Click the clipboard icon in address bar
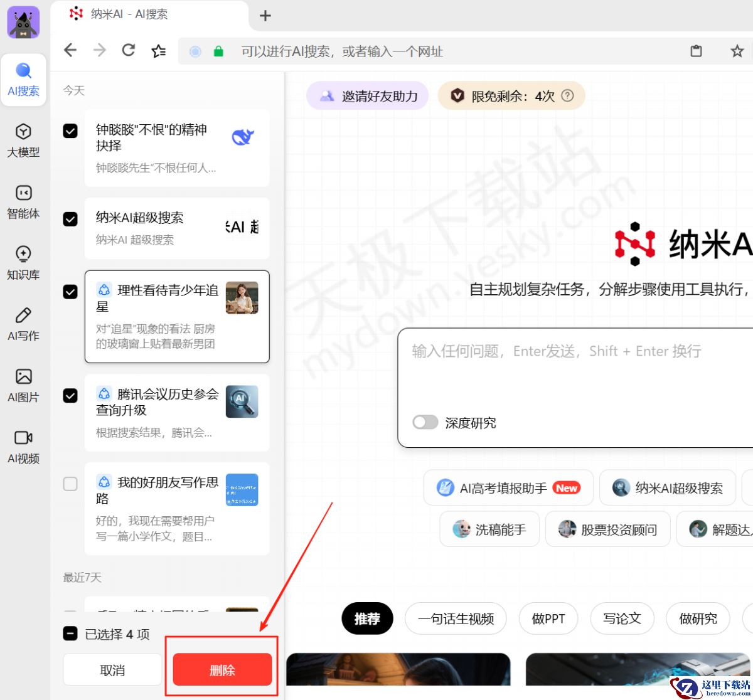The image size is (753, 700). [x=696, y=51]
